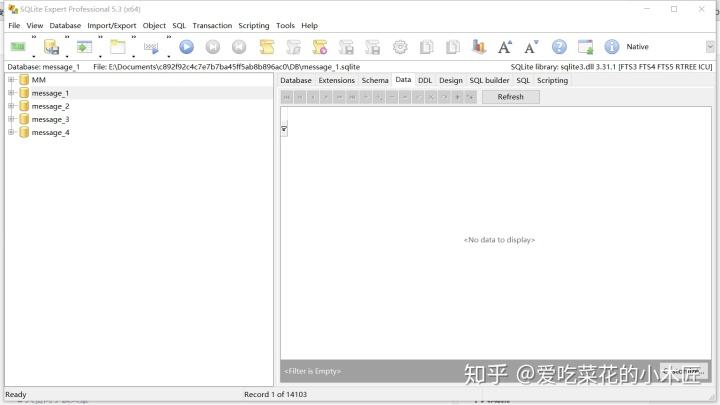
Task: Expand the message_1 database node
Action: (11, 93)
